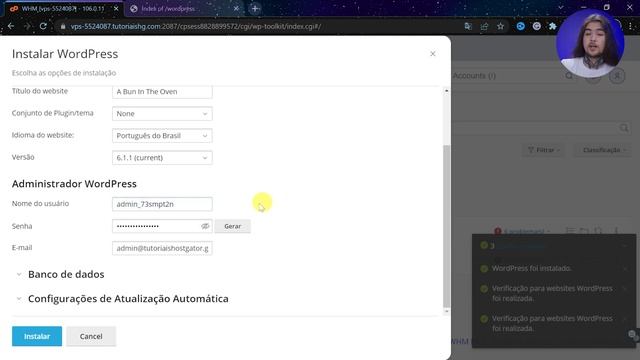The image size is (640, 360).
Task: Click the site lock icon
Action: (x=62, y=27)
